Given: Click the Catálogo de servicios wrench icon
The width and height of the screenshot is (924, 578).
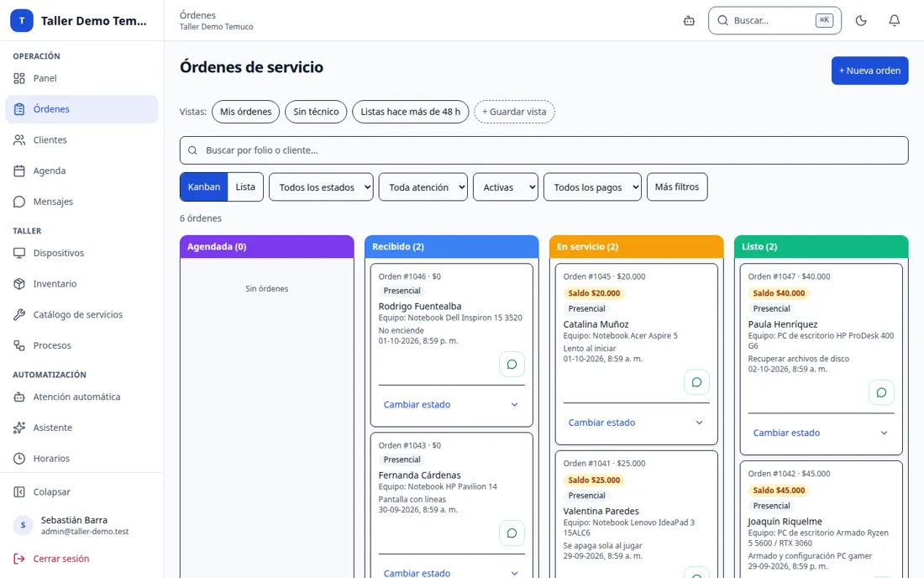Looking at the screenshot, I should pos(19,315).
